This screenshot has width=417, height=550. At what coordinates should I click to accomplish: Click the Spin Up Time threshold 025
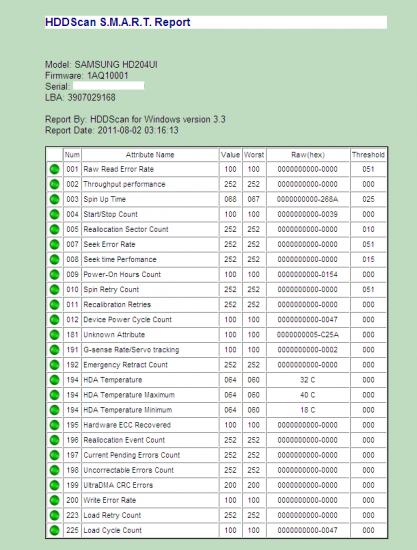tap(368, 199)
